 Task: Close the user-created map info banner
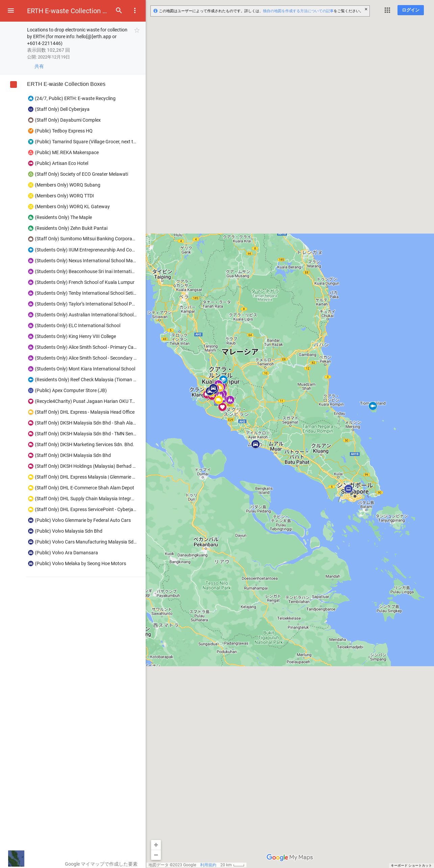point(366,9)
